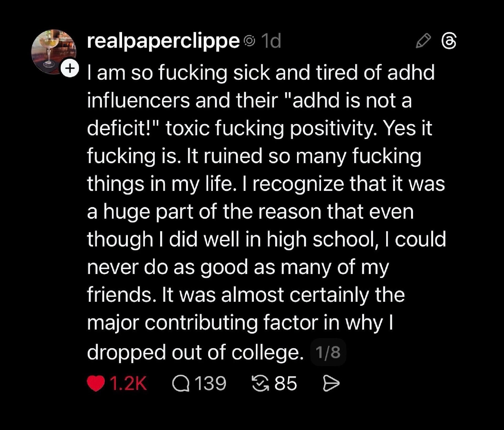
Task: Click the 1d timestamp
Action: coord(271,41)
